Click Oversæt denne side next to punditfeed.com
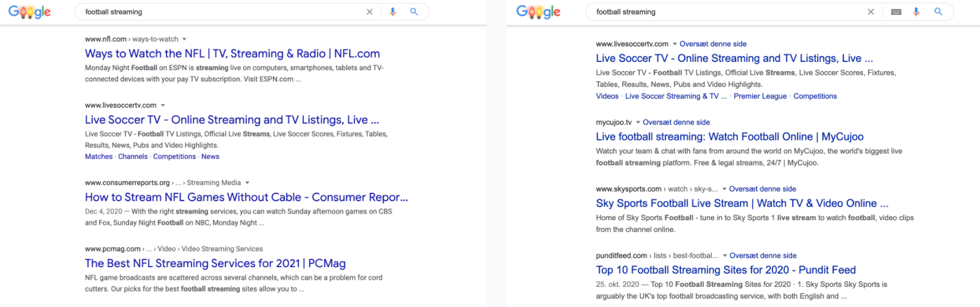This screenshot has height=307, width=980. click(x=763, y=256)
